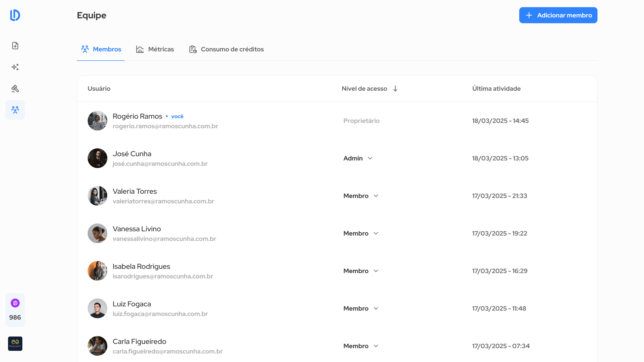Open Vanessa Livino's access level dropdown
Image resolution: width=644 pixels, height=362 pixels.
tap(361, 233)
